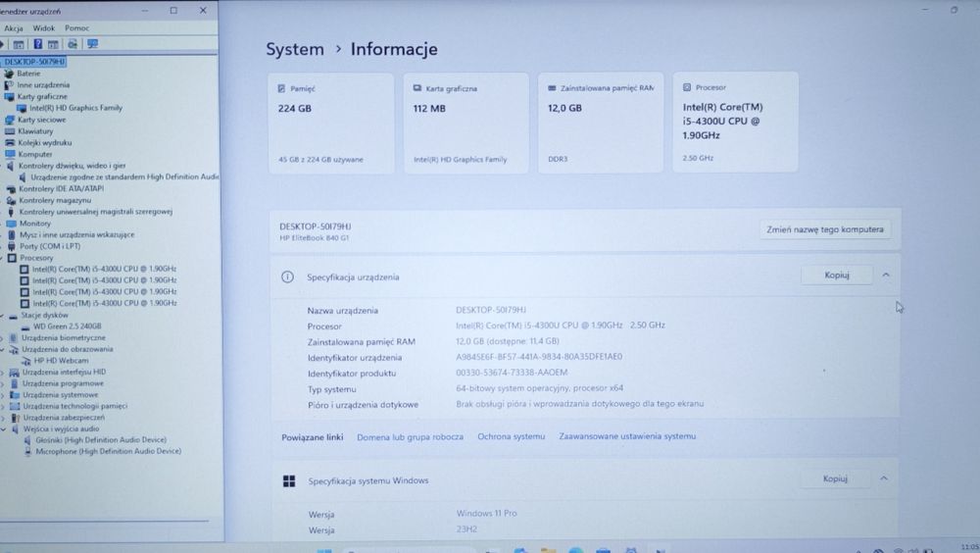Click the monitor scan hardware toolbar icon
980x553 pixels.
click(x=92, y=44)
